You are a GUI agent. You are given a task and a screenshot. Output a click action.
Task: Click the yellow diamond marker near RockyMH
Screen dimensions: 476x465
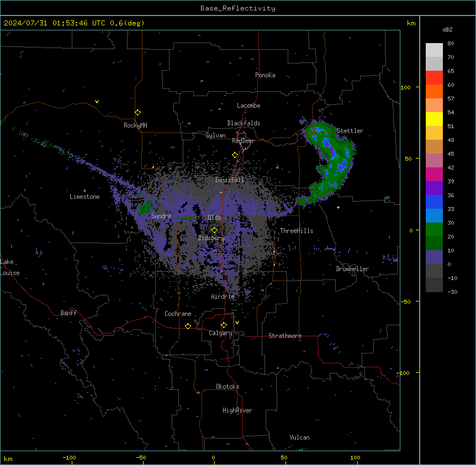(x=137, y=113)
